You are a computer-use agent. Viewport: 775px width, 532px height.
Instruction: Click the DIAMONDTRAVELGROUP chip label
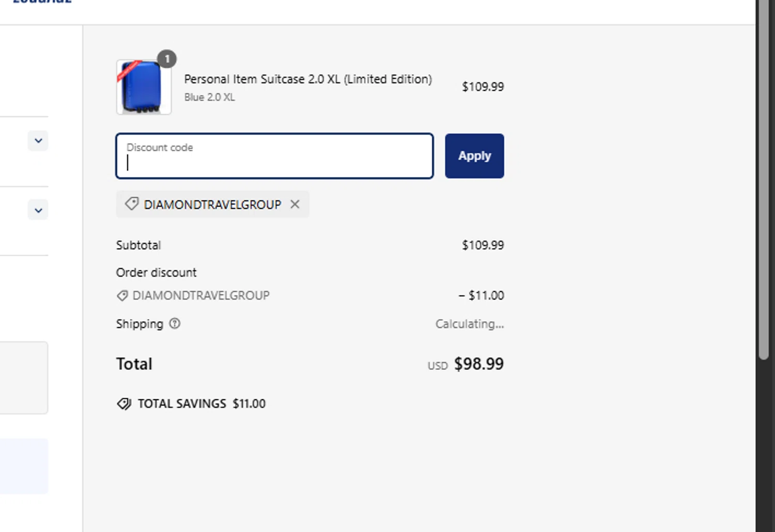(212, 205)
